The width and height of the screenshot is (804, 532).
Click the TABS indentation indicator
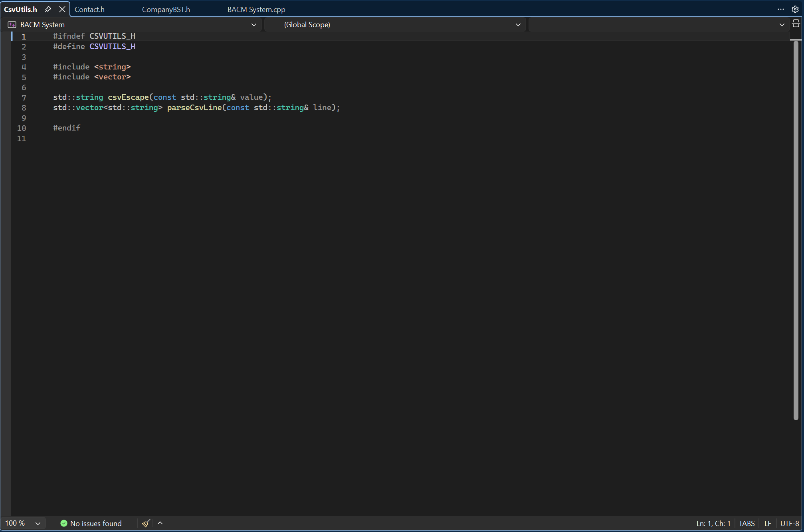click(747, 523)
